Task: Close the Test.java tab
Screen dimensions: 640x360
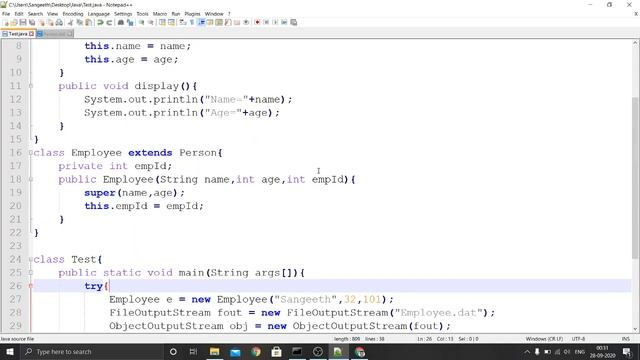Action: click(x=31, y=34)
